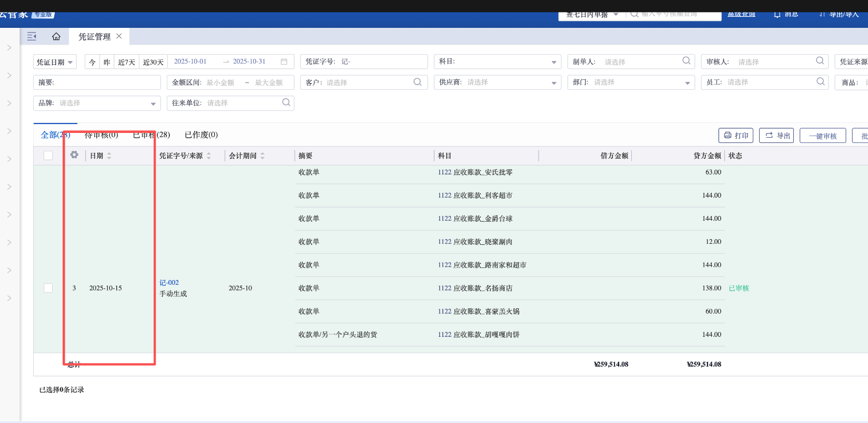Viewport: 868px width, 423px height.
Task: Collapse the sidebar menu with the toggle icon
Action: coord(32,36)
